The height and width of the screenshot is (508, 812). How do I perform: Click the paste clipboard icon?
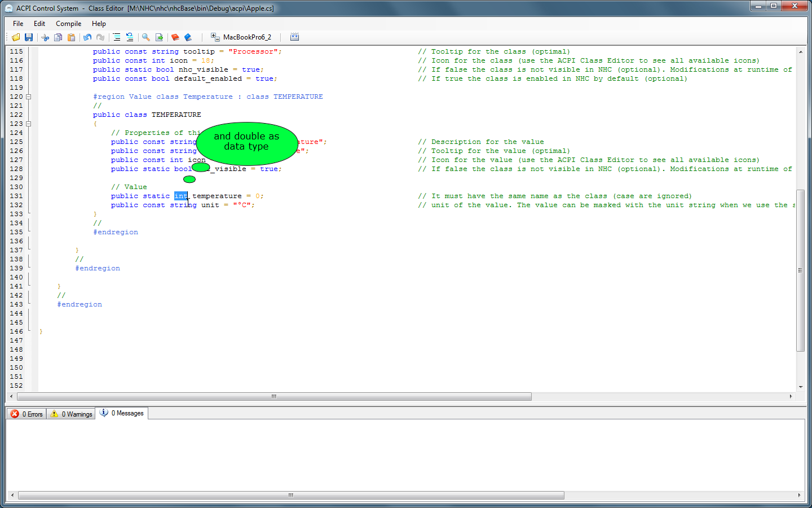71,37
